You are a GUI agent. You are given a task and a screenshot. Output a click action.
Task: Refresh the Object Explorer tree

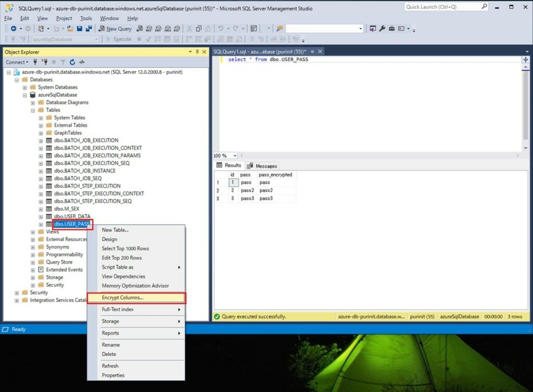[72, 61]
